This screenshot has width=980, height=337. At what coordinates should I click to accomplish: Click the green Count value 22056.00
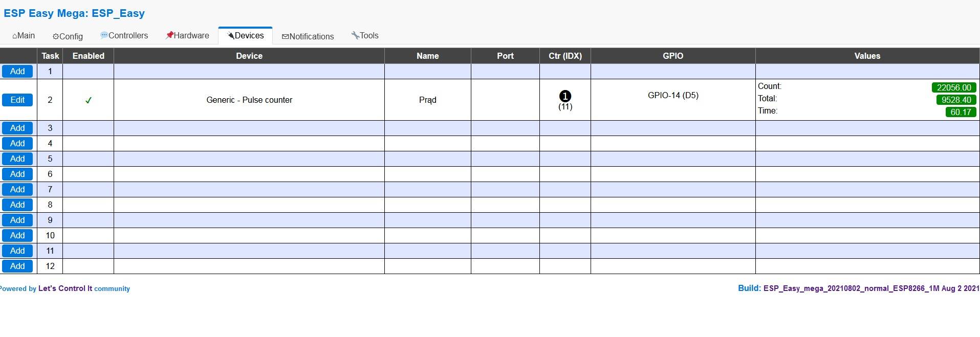(x=954, y=87)
